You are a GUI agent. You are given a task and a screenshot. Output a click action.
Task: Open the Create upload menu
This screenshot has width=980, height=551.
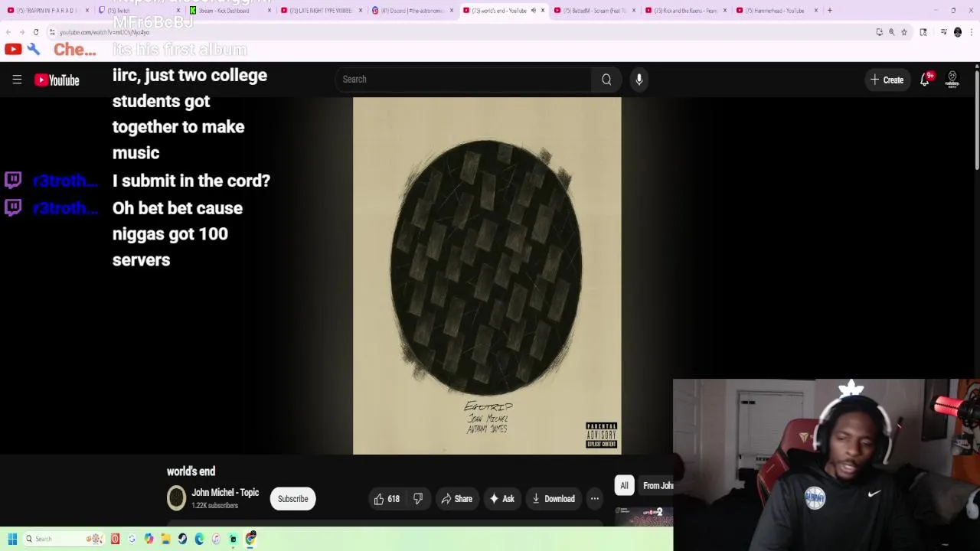887,80
